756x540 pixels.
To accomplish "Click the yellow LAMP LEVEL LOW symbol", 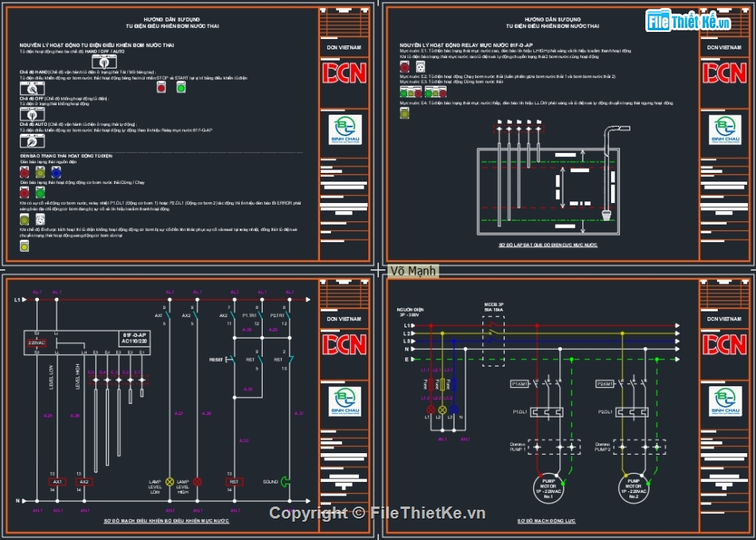I will pyautogui.click(x=170, y=482).
